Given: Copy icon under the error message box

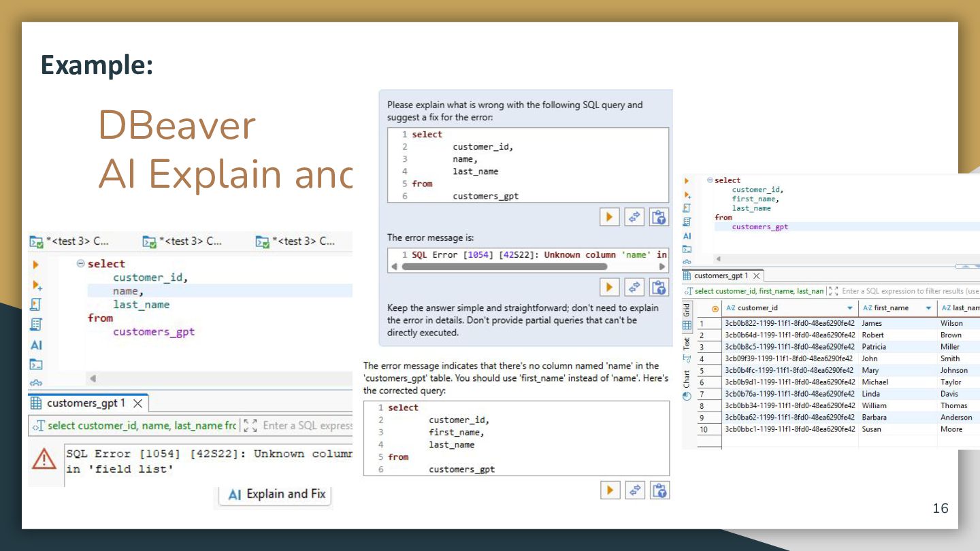Looking at the screenshot, I should coord(659,288).
